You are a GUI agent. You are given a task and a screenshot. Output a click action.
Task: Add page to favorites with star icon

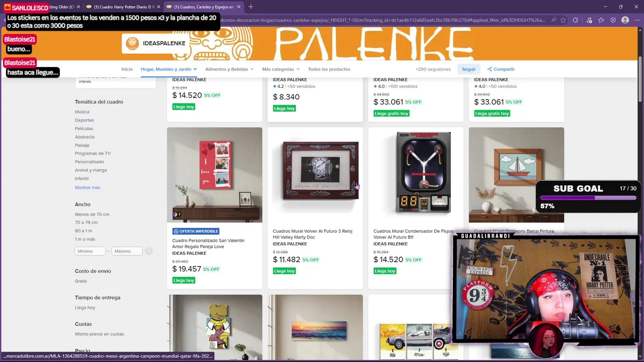pyautogui.click(x=563, y=20)
